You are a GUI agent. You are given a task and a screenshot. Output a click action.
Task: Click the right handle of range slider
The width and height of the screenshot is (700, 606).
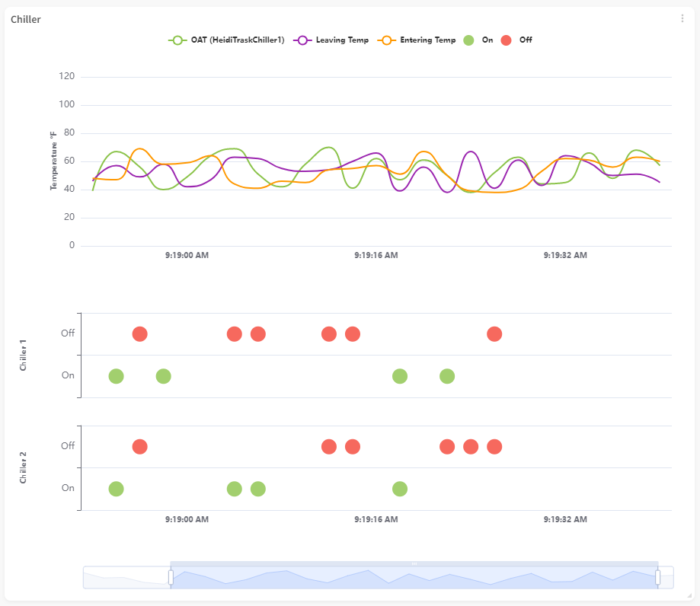pos(657,578)
